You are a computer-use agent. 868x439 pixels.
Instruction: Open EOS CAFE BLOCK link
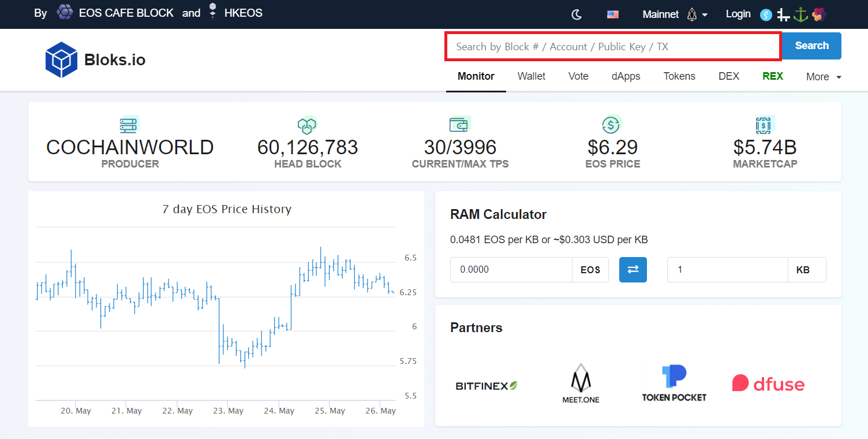[126, 13]
